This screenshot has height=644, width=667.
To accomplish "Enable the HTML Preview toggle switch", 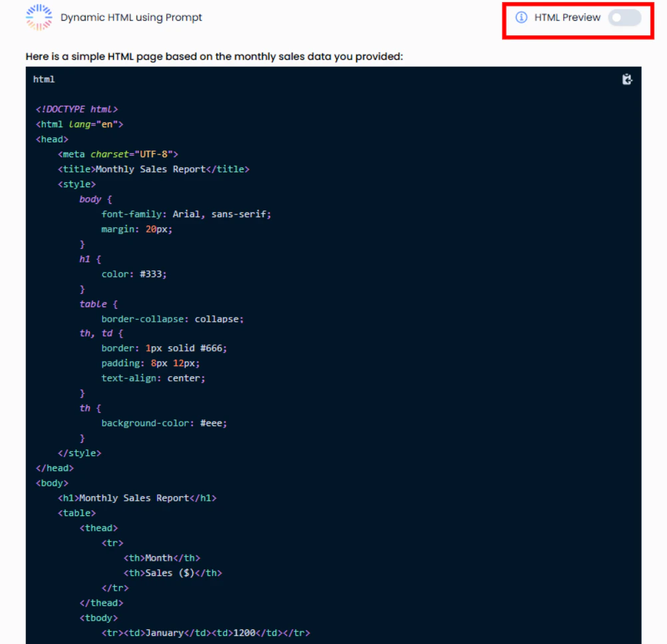I will [x=624, y=17].
